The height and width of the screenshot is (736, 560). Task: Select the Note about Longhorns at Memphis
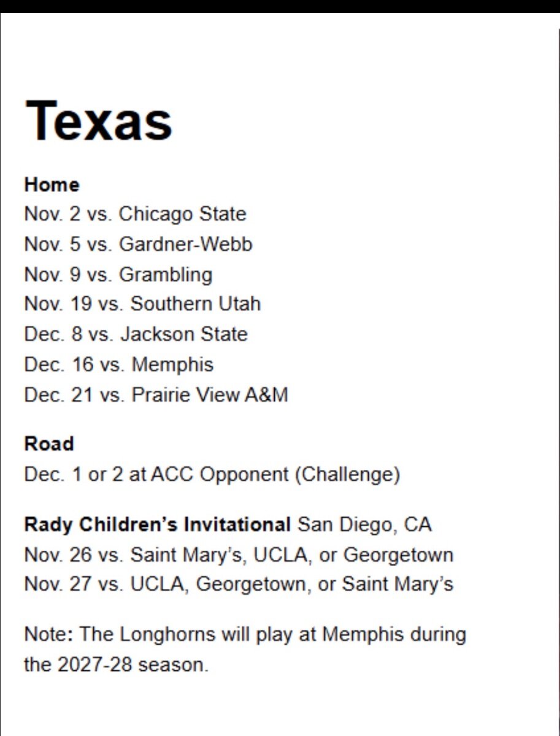coord(245,649)
